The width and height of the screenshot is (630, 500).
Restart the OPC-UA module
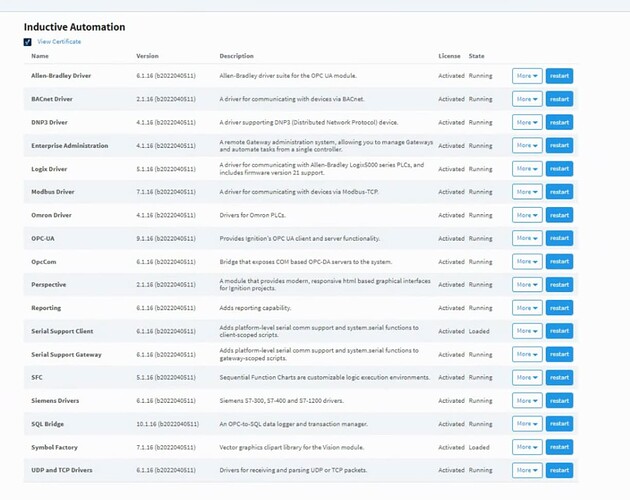559,238
